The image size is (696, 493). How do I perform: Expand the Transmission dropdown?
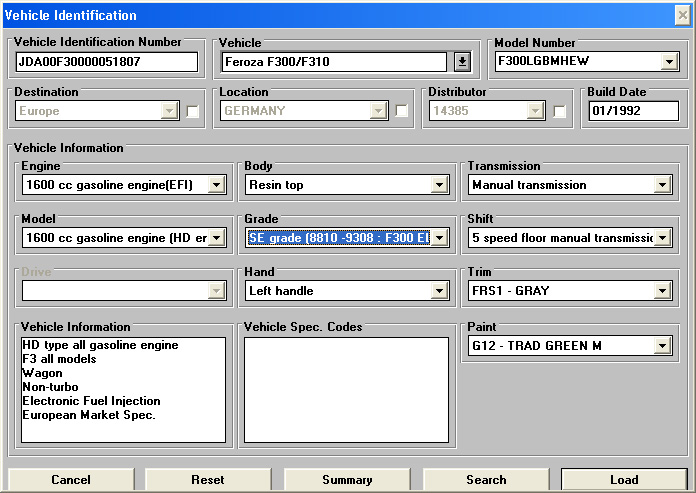662,185
